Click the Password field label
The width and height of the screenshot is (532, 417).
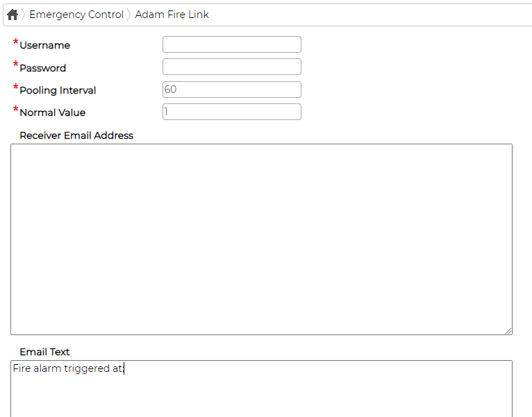point(43,68)
